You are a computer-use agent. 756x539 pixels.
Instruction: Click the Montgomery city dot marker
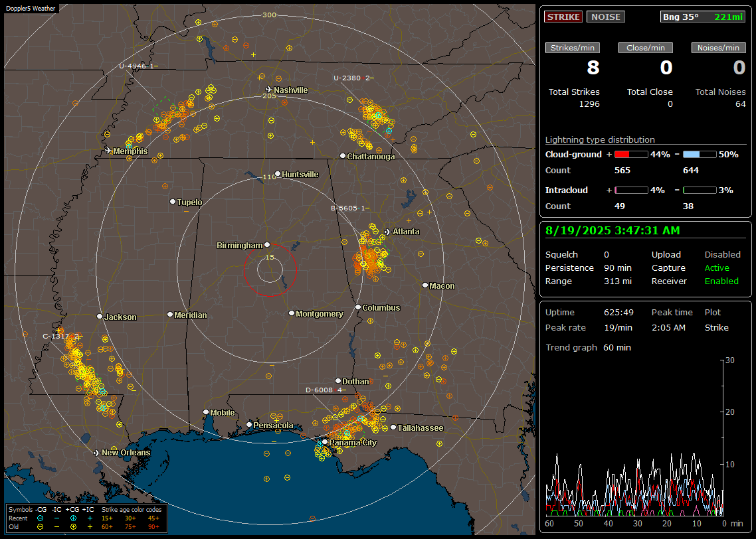coord(292,313)
